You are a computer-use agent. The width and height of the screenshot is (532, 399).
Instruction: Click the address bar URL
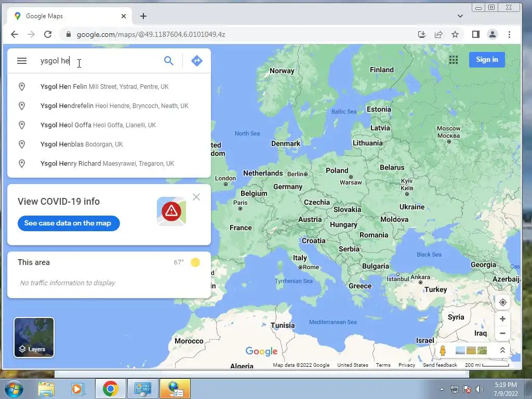(151, 35)
